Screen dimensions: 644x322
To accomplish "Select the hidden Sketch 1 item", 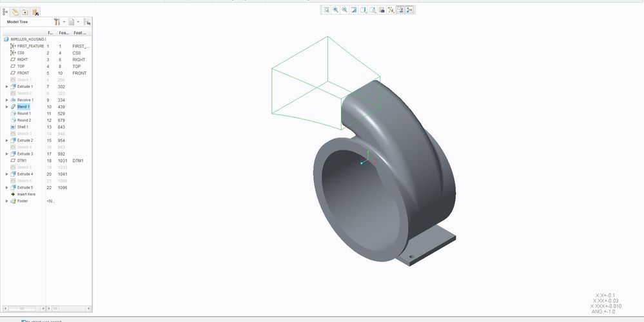I will [24, 80].
